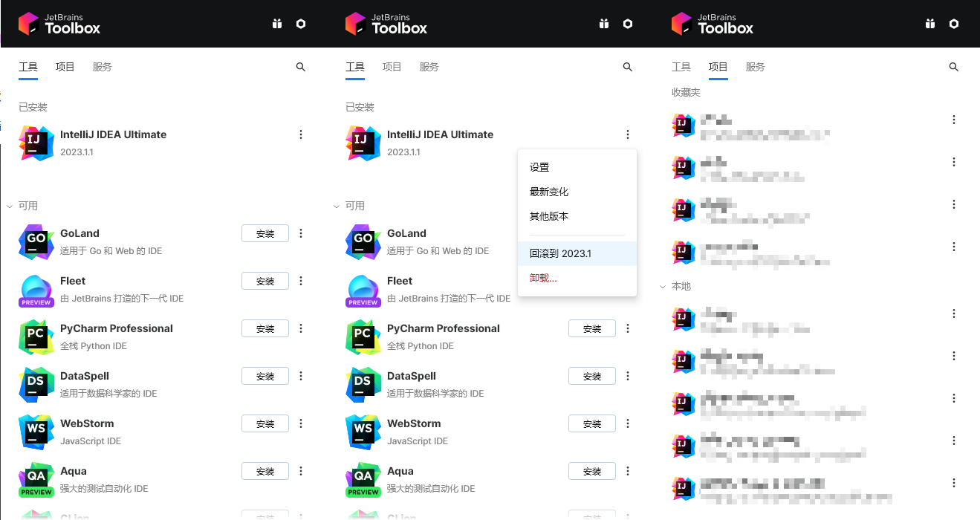
Task: Collapse the 可用 section in middle panel
Action: click(x=337, y=206)
